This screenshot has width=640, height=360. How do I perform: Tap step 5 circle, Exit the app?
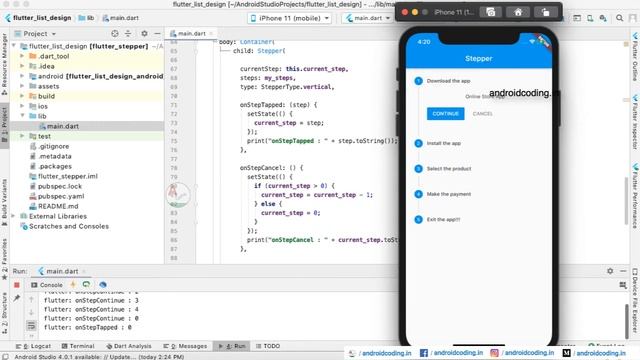click(x=418, y=220)
